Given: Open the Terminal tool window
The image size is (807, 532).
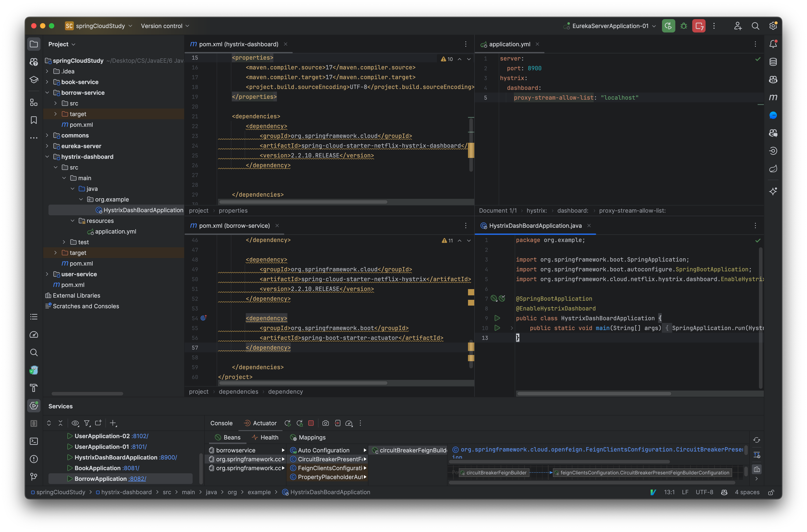Looking at the screenshot, I should [x=34, y=441].
